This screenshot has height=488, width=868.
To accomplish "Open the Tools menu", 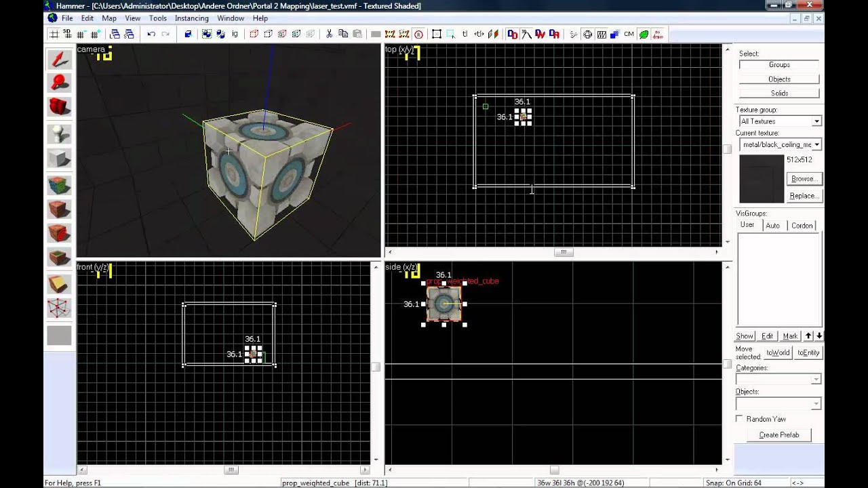I will pyautogui.click(x=158, y=18).
